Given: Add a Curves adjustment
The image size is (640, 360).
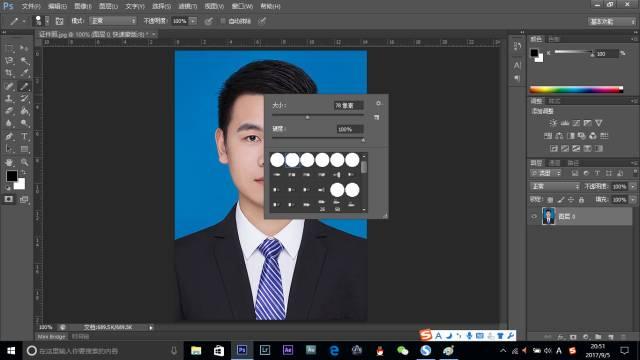Looking at the screenshot, I should (x=576, y=123).
